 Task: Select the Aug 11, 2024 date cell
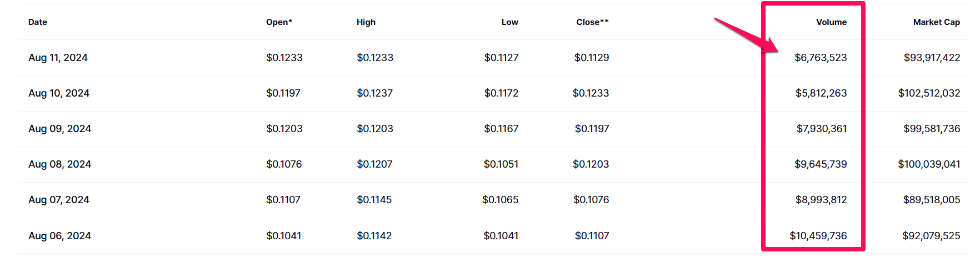pos(58,58)
